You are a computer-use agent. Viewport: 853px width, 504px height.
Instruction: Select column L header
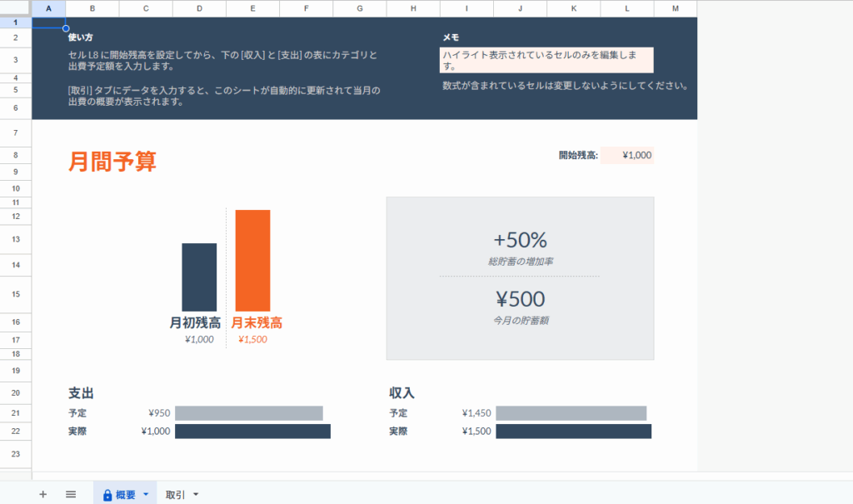(626, 8)
